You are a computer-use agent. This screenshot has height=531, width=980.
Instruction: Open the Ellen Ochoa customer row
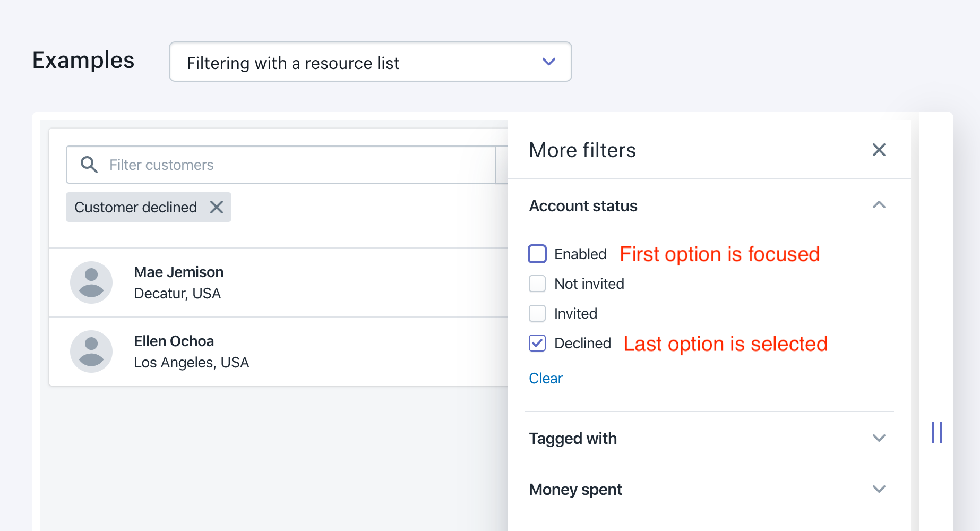click(x=319, y=352)
